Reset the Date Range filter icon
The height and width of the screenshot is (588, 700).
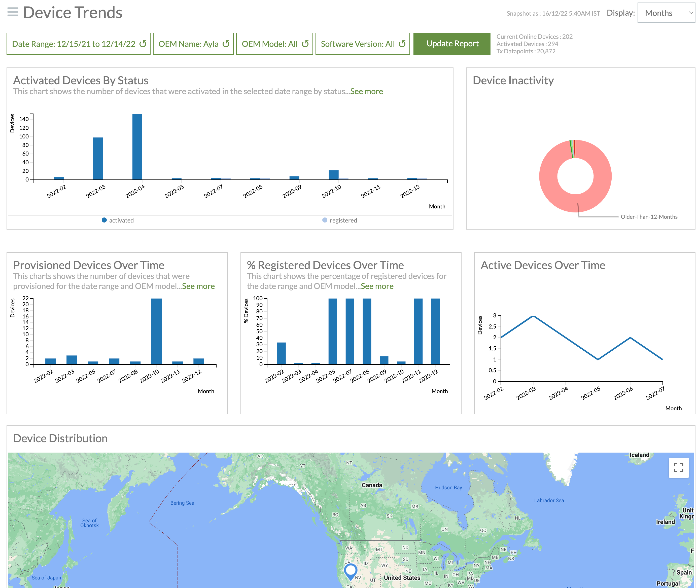coord(143,44)
